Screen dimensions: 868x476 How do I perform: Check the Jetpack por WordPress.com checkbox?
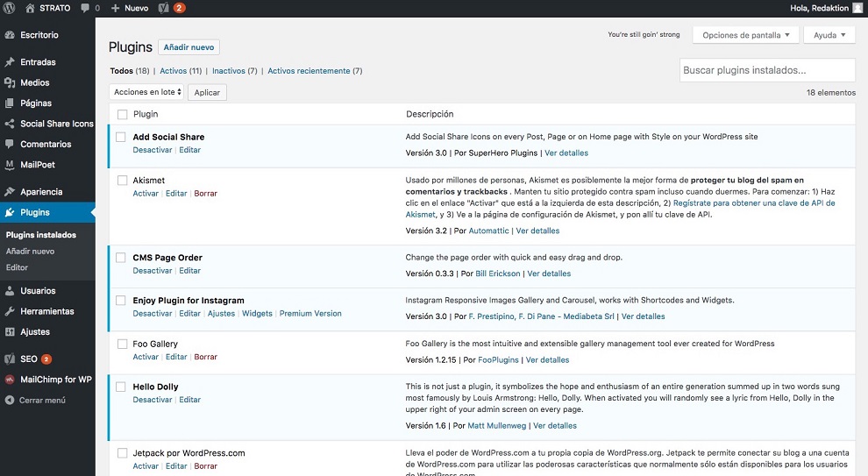(x=122, y=452)
